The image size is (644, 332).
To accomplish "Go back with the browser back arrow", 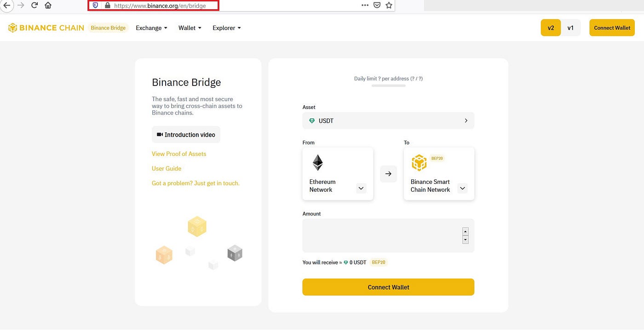I will coord(6,6).
